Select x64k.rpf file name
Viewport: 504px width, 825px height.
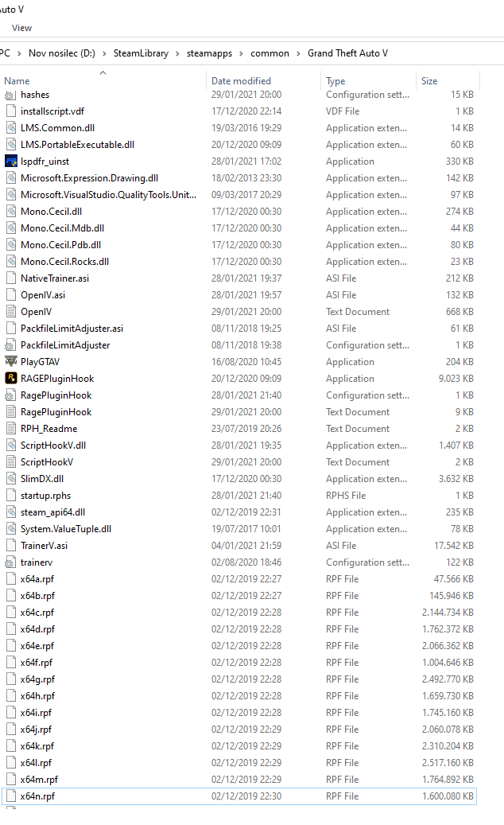pos(37,746)
